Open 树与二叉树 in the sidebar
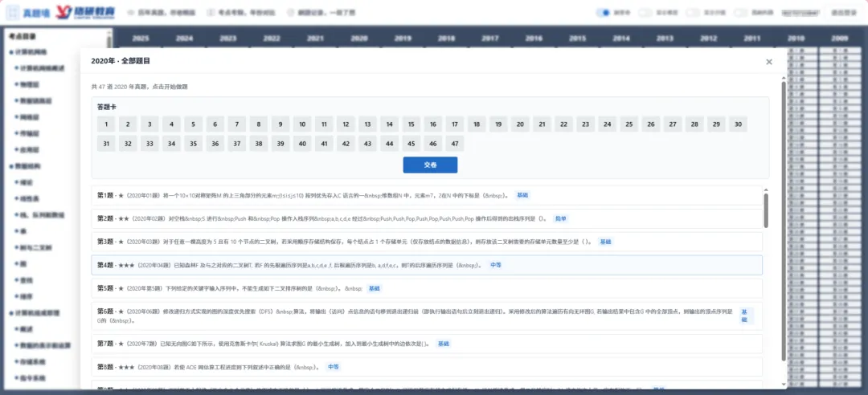Screen dimensions: 868x395 pyautogui.click(x=33, y=247)
